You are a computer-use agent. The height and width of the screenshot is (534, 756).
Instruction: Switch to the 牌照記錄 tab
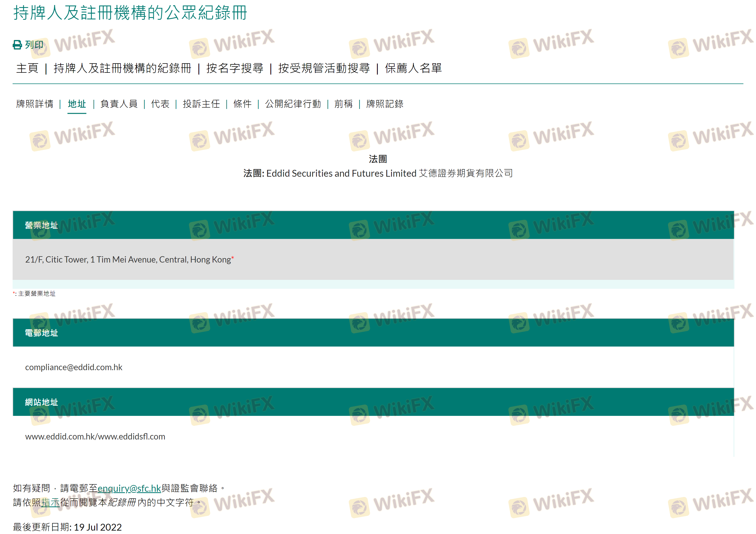click(x=385, y=104)
